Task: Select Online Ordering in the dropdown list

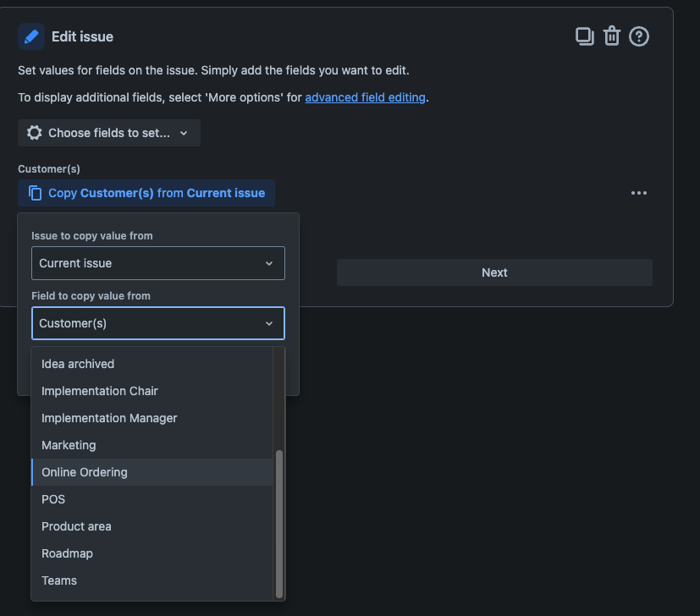Action: [x=85, y=472]
